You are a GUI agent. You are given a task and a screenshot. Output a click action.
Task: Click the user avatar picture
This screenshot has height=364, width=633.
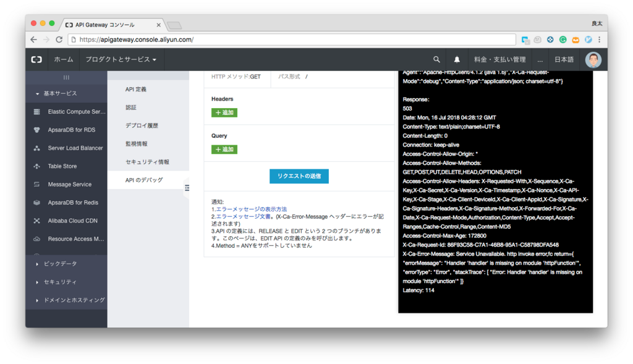(593, 60)
